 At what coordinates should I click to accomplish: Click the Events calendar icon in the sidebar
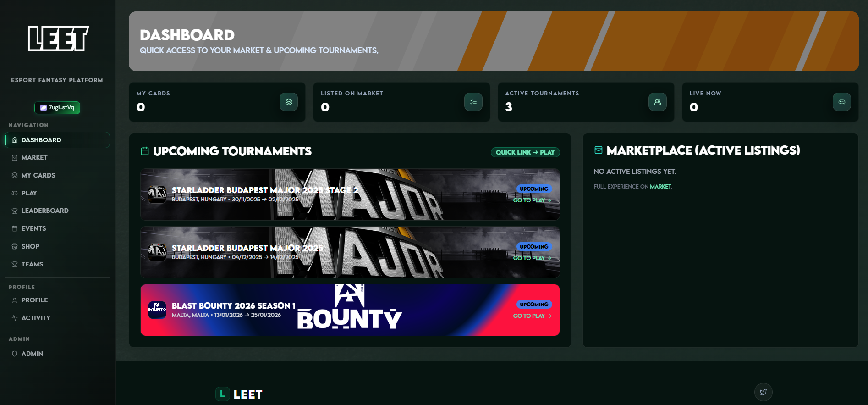tap(15, 228)
